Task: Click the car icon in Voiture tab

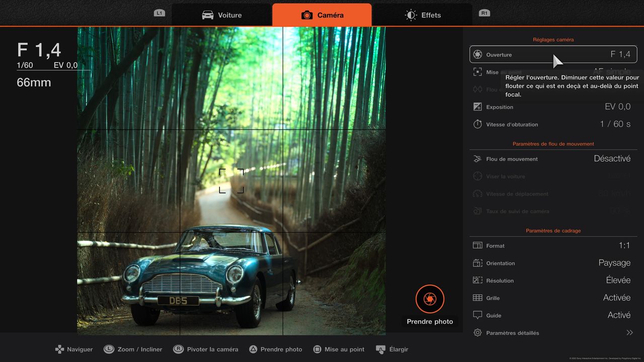Action: (x=207, y=15)
